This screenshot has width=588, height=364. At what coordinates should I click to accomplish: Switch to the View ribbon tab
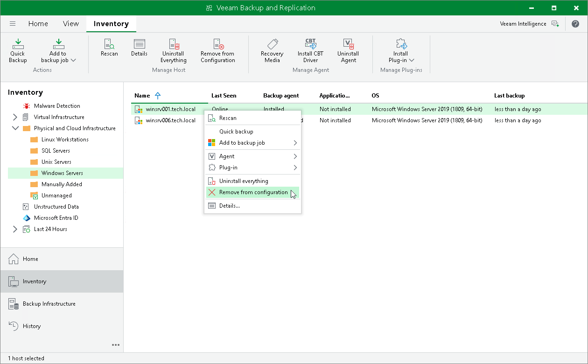pos(71,24)
